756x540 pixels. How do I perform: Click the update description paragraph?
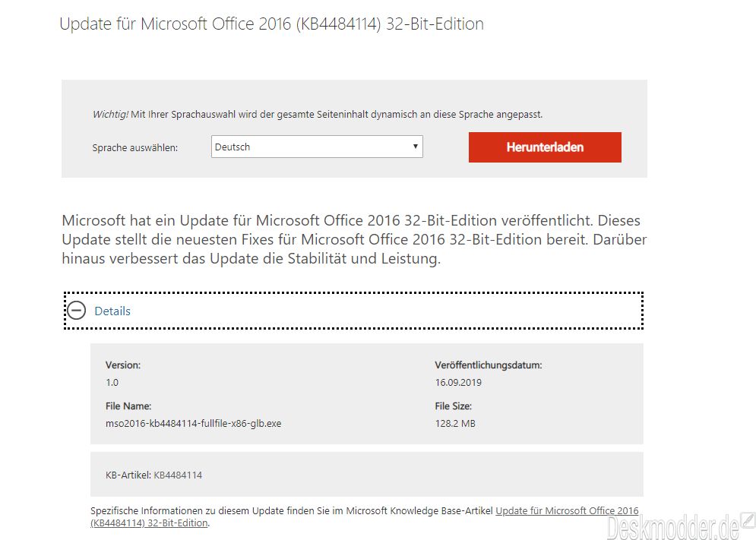[x=354, y=239]
